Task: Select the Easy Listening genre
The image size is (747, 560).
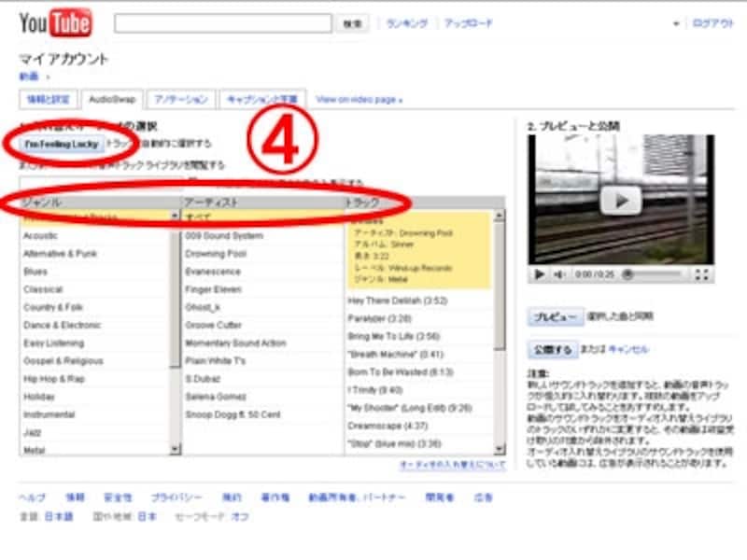Action: click(x=53, y=343)
